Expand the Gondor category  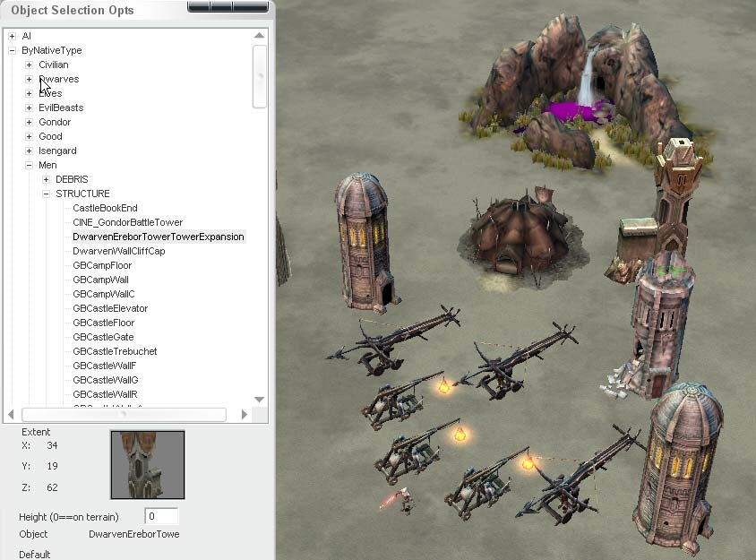[29, 122]
